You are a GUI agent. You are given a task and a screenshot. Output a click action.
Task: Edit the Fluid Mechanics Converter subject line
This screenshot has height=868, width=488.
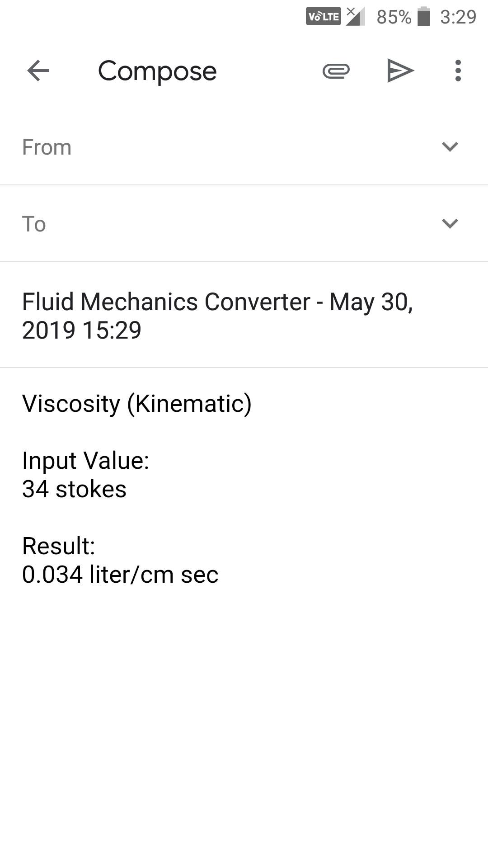coord(244,316)
